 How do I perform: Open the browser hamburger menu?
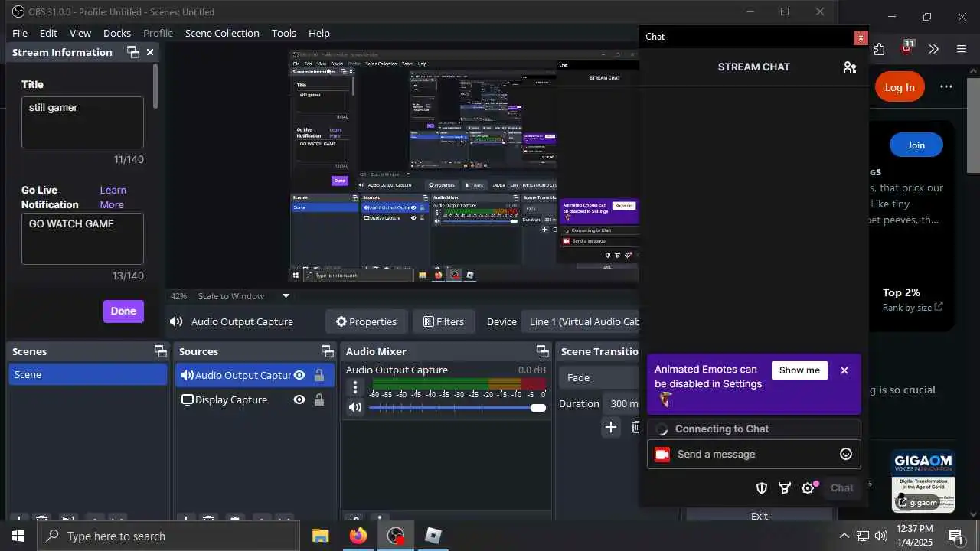tap(962, 49)
